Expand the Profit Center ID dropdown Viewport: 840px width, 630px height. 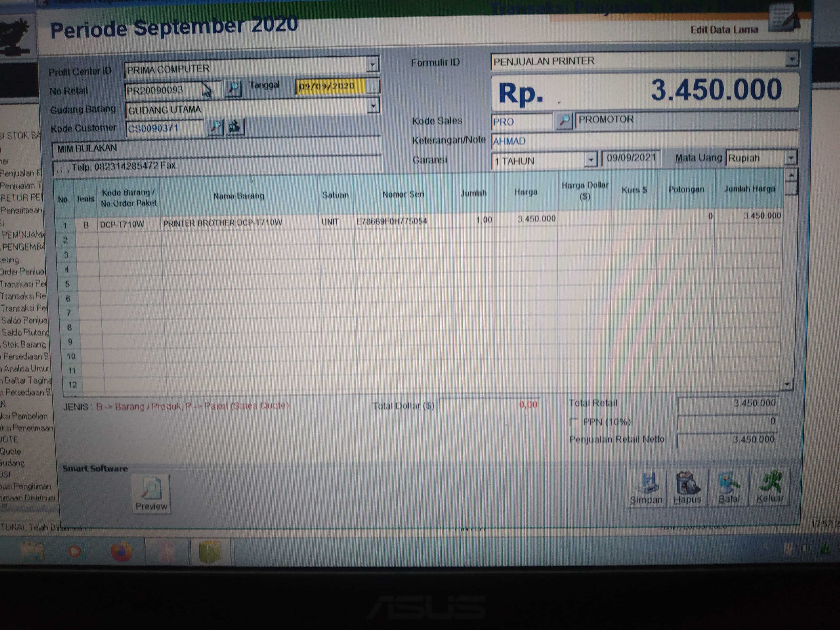[373, 65]
